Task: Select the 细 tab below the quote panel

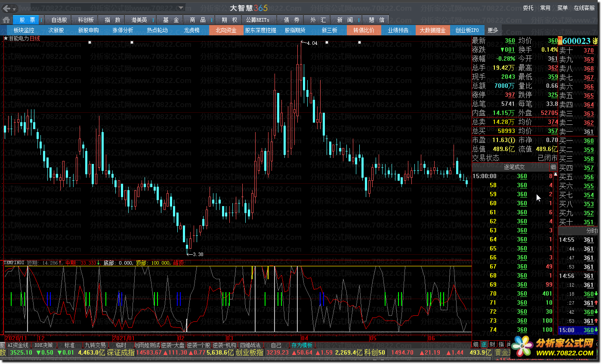Action: coord(475,344)
